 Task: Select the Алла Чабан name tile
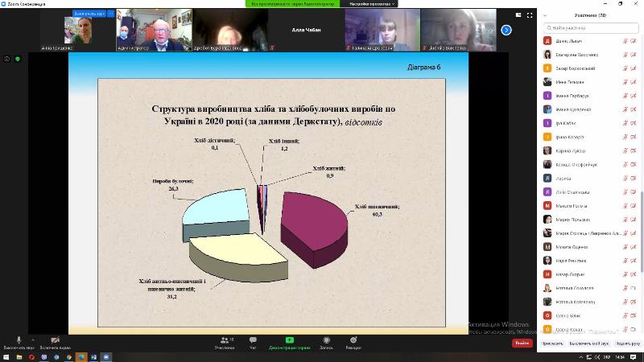[307, 30]
